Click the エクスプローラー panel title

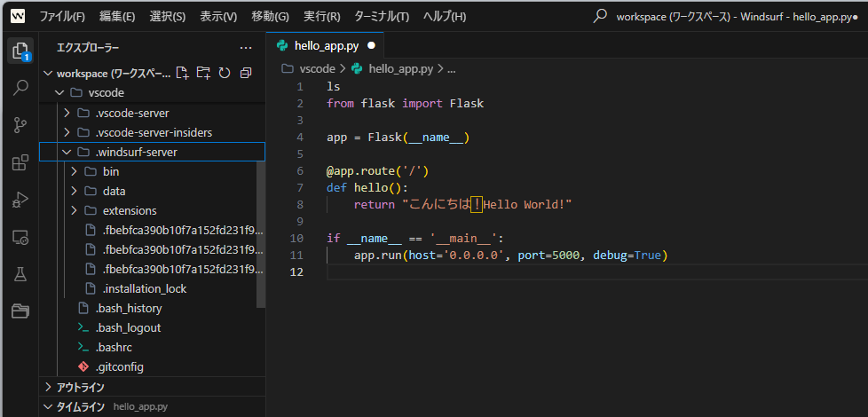pos(88,48)
